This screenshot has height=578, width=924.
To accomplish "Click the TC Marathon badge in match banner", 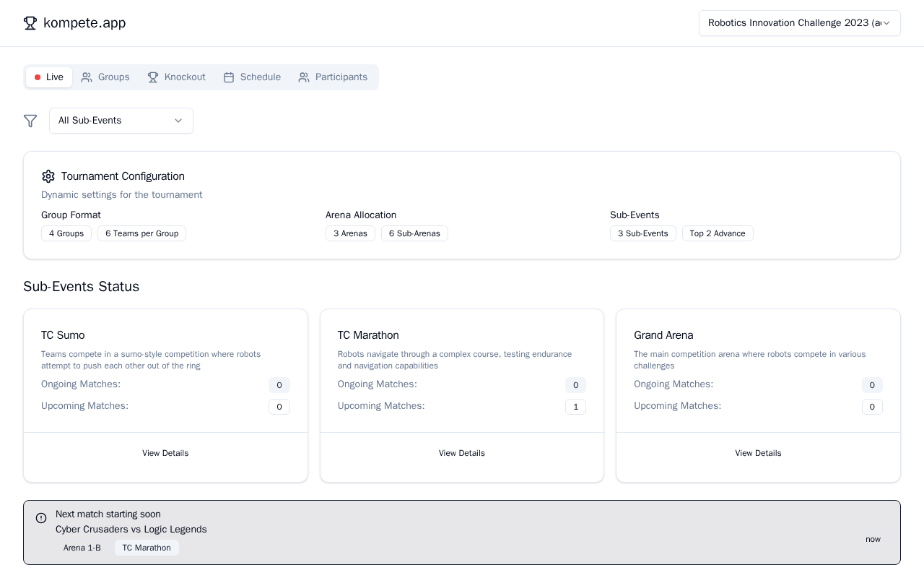I will [147, 548].
